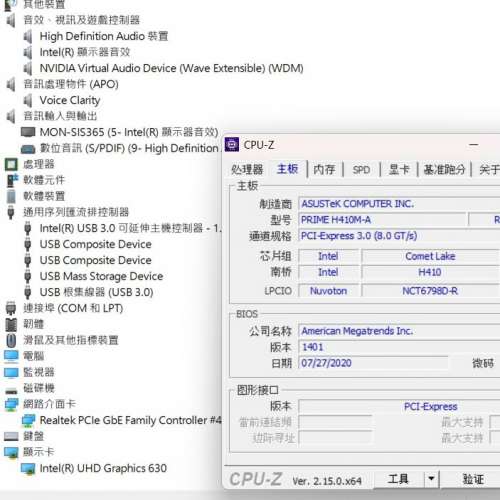Click the 監視器 monitor category icon

coord(11,372)
